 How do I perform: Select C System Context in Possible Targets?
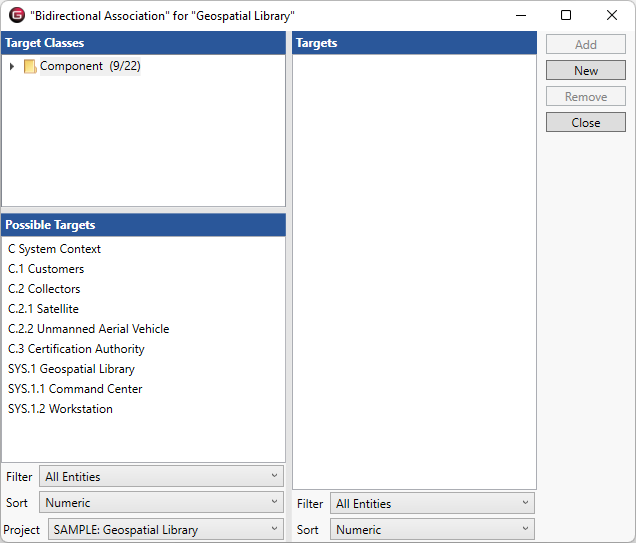click(54, 249)
